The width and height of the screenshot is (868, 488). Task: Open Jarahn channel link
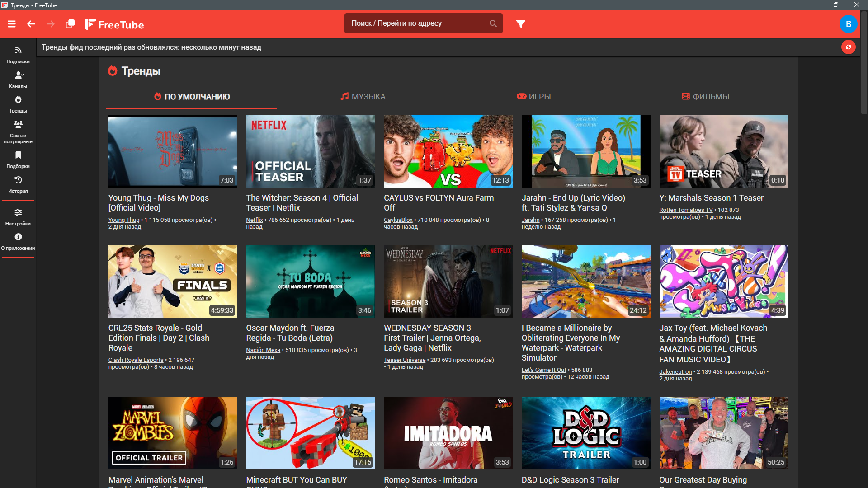click(x=531, y=220)
